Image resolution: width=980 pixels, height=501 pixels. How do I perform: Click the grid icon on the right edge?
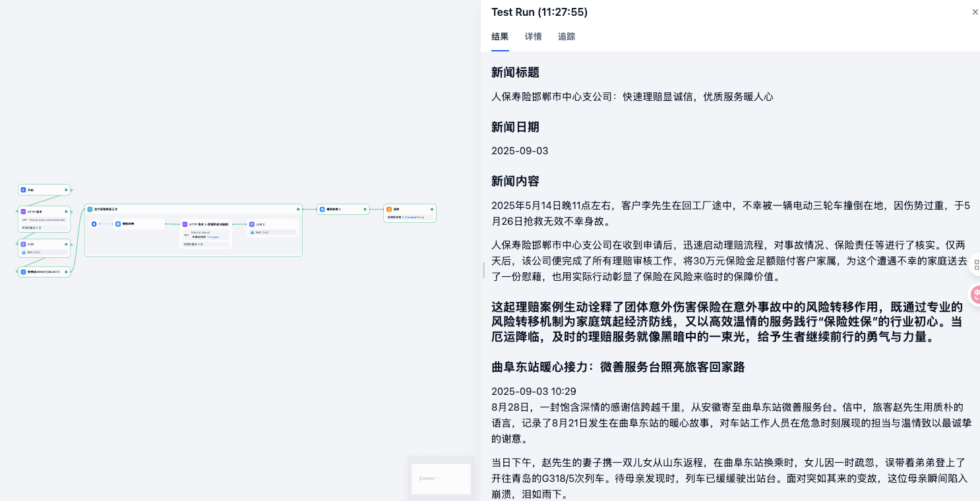pyautogui.click(x=977, y=264)
